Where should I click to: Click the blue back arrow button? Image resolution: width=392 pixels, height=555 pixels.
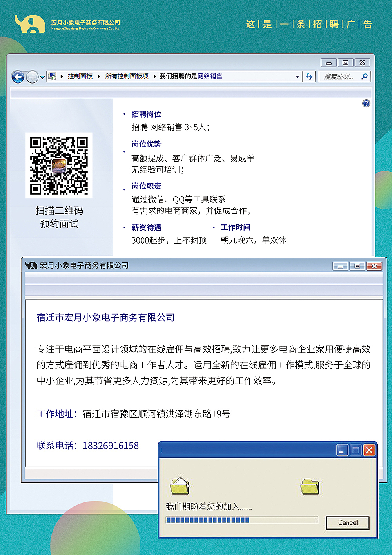click(18, 77)
